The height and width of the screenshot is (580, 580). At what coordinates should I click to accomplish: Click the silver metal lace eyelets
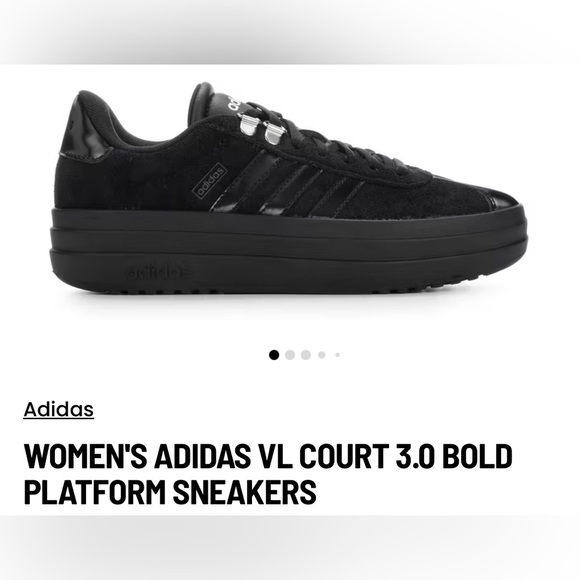[x=262, y=128]
